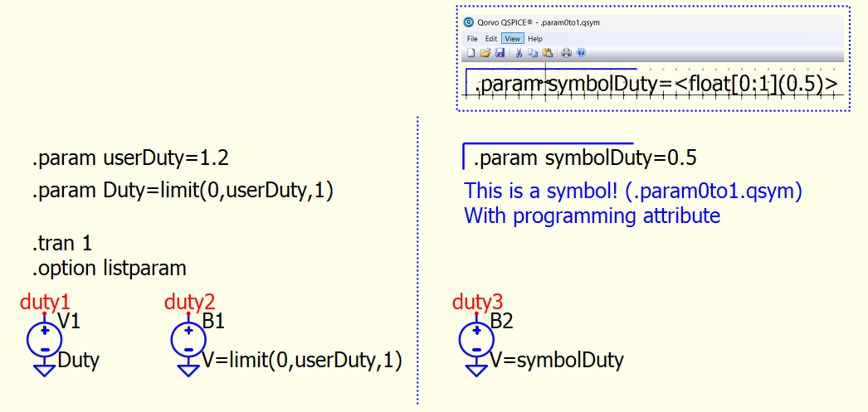Open the File menu

pos(472,39)
